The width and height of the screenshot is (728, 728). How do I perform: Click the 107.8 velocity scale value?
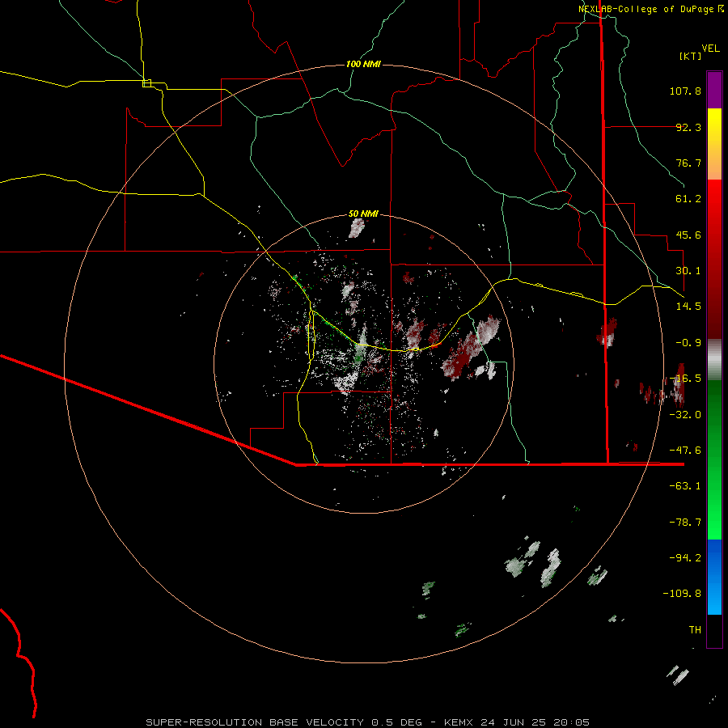tap(685, 91)
